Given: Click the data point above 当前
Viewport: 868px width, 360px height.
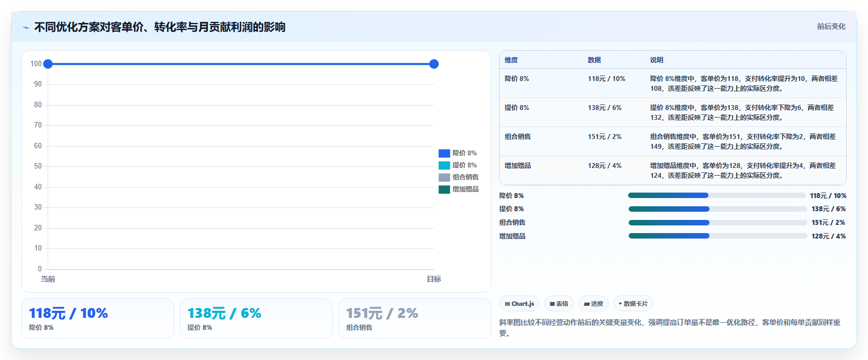Looking at the screenshot, I should click(48, 64).
